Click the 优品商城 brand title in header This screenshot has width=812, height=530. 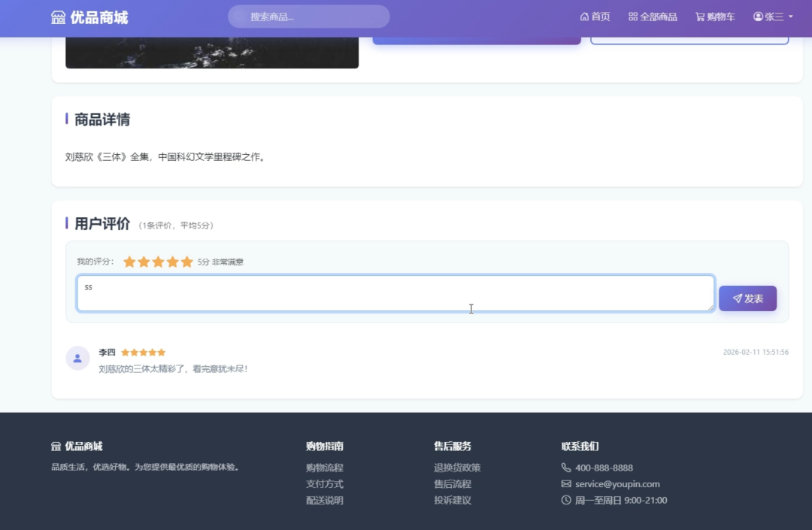pos(99,17)
